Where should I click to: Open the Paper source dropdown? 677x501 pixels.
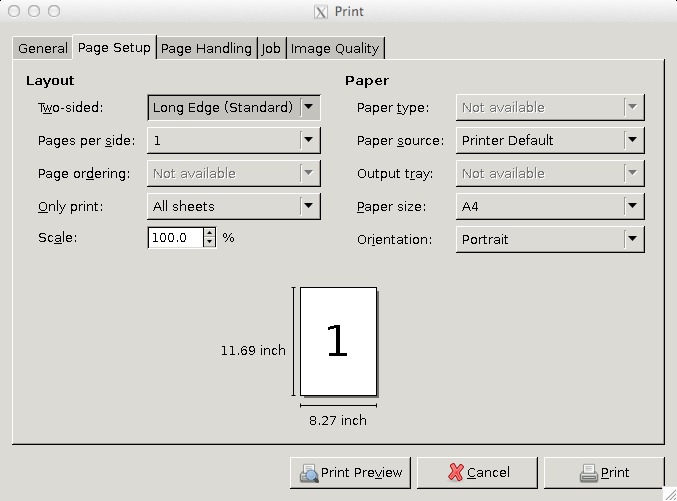pyautogui.click(x=550, y=140)
